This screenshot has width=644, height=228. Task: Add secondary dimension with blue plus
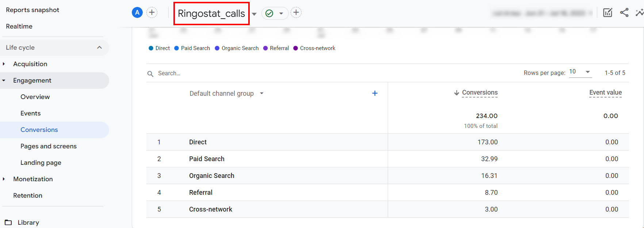(375, 93)
